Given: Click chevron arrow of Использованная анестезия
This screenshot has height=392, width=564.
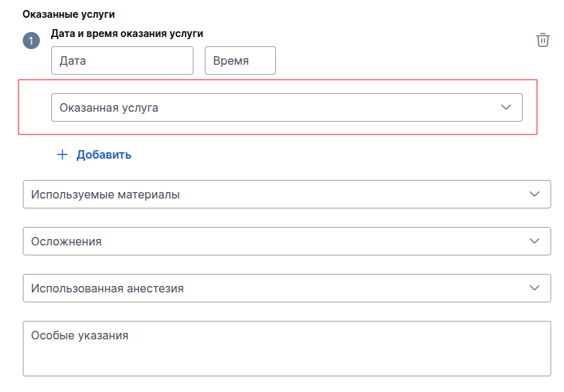Looking at the screenshot, I should [535, 288].
